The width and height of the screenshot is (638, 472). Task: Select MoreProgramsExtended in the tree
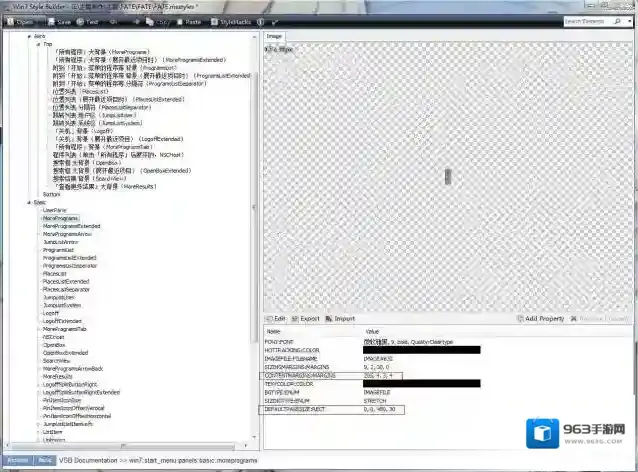tap(71, 226)
